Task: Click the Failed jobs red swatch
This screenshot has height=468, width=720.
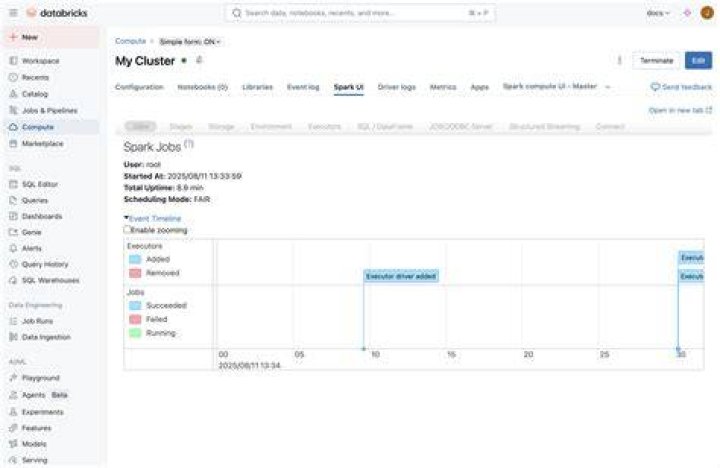Action: coord(135,319)
